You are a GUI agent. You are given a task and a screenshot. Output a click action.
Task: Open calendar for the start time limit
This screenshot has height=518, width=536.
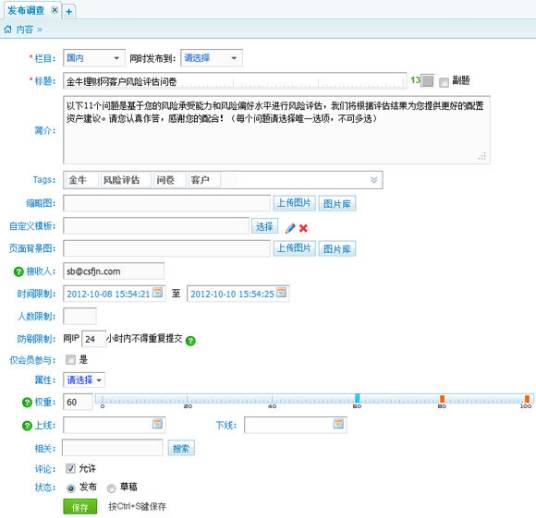pyautogui.click(x=158, y=293)
